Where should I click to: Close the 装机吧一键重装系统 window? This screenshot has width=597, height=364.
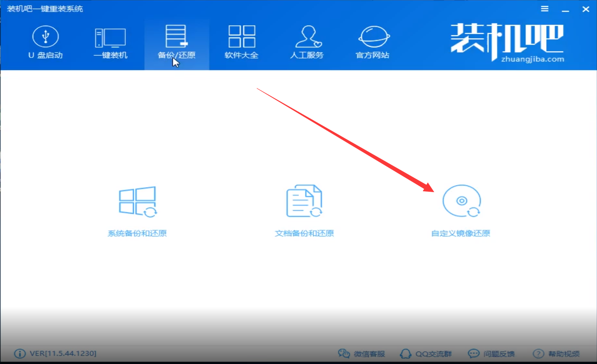586,9
